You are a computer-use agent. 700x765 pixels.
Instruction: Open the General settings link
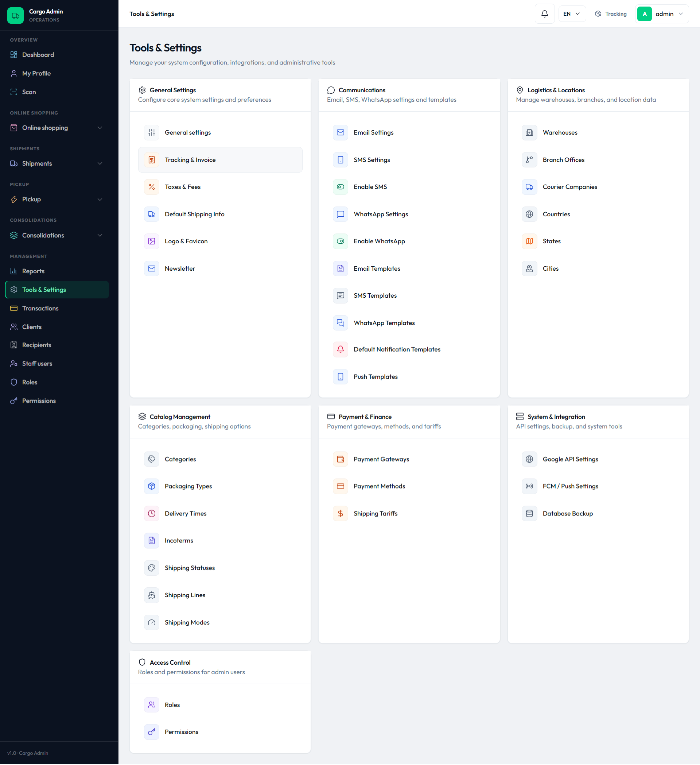coord(220,132)
